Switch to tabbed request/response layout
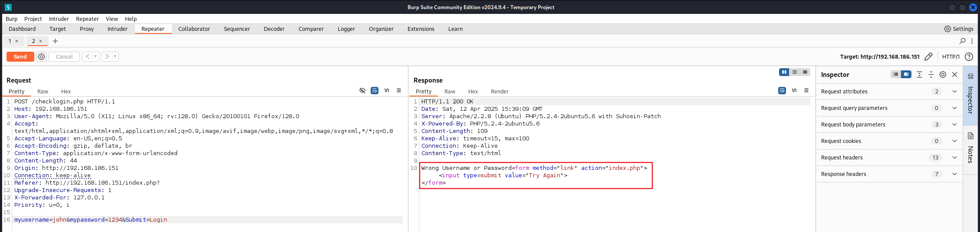Screen dimensions: 980x232 [x=805, y=72]
